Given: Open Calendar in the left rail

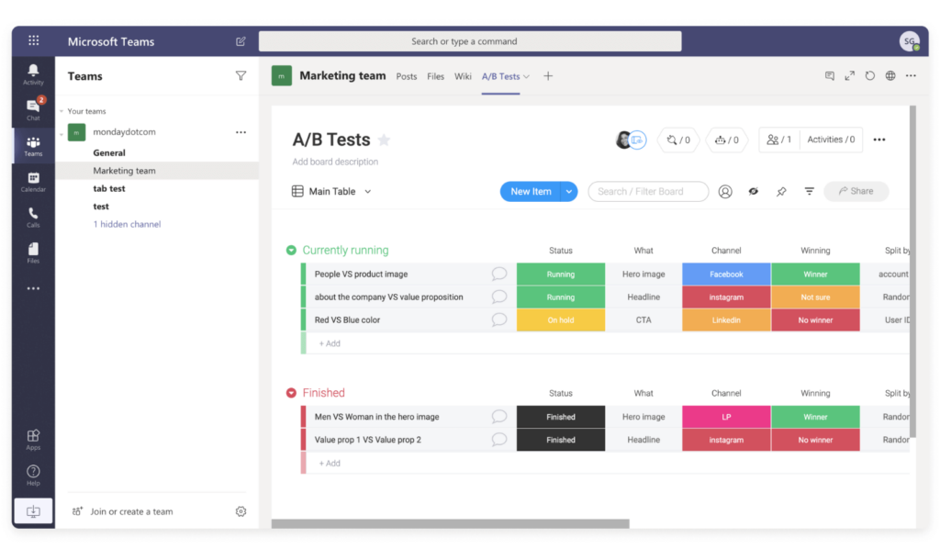Looking at the screenshot, I should pos(33,182).
